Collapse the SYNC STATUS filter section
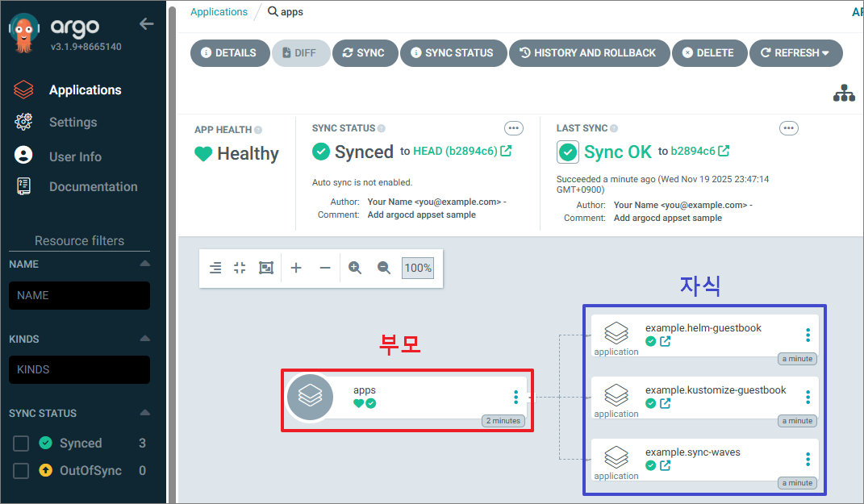Viewport: 864px width, 504px height. tap(145, 413)
